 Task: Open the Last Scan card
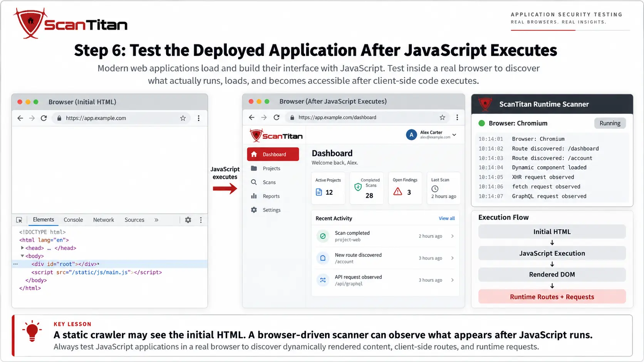443,188
